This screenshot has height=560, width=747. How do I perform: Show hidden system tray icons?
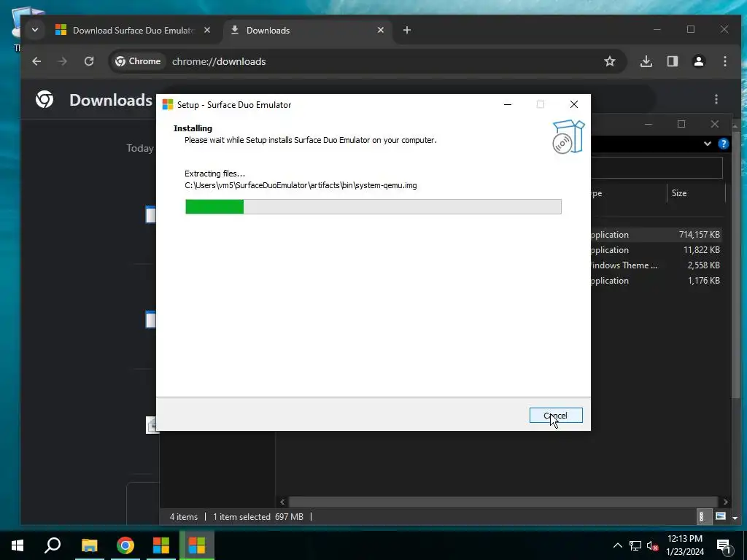pyautogui.click(x=617, y=545)
